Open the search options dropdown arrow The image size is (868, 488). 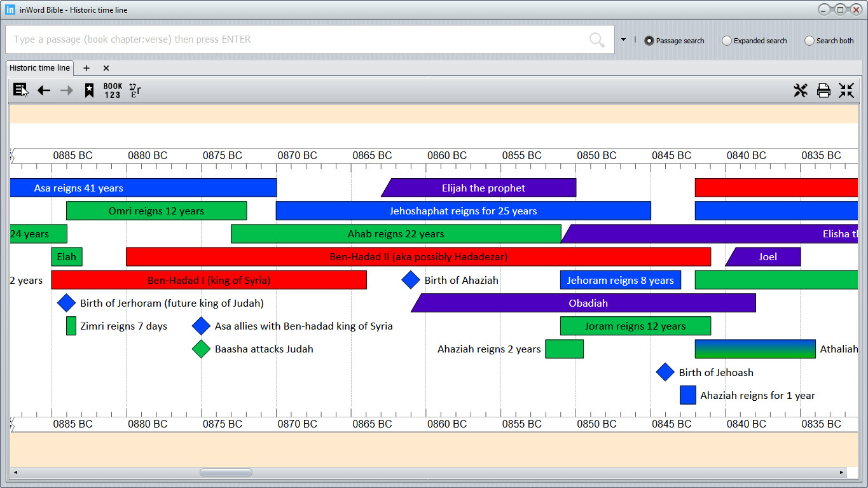(x=624, y=39)
